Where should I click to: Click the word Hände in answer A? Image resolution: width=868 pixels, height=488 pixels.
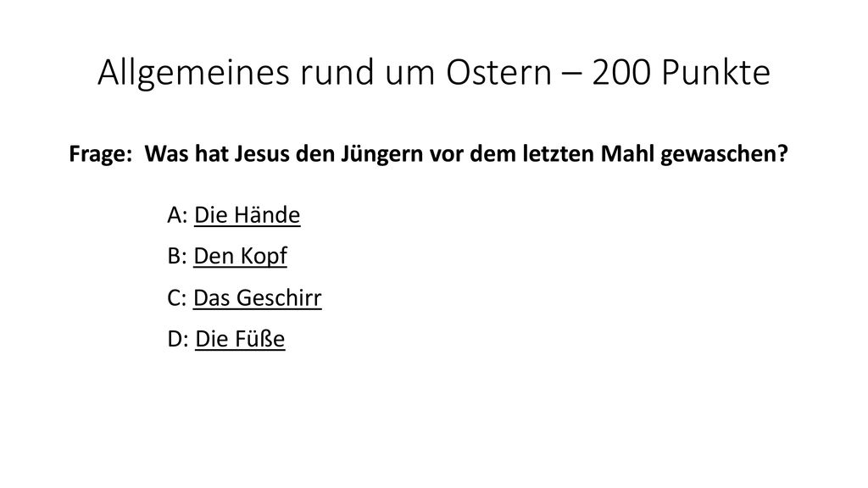tap(266, 214)
